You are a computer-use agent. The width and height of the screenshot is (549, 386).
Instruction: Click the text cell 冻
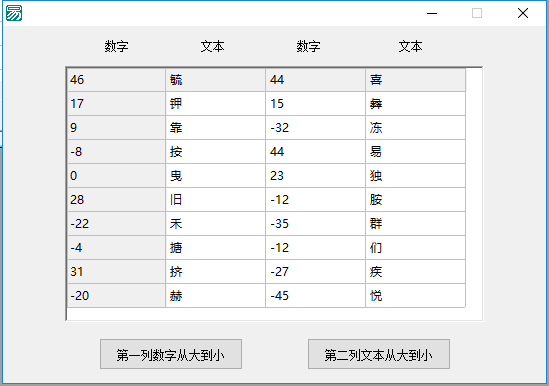pos(416,128)
